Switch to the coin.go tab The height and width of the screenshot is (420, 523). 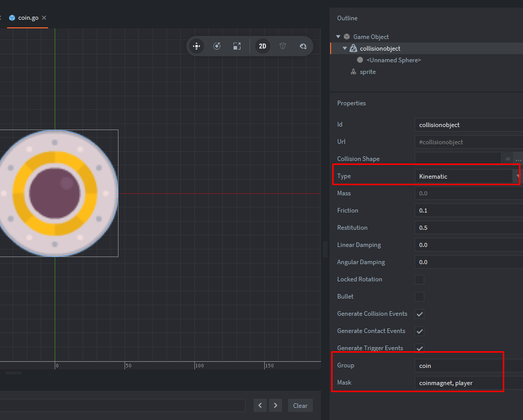pos(28,18)
